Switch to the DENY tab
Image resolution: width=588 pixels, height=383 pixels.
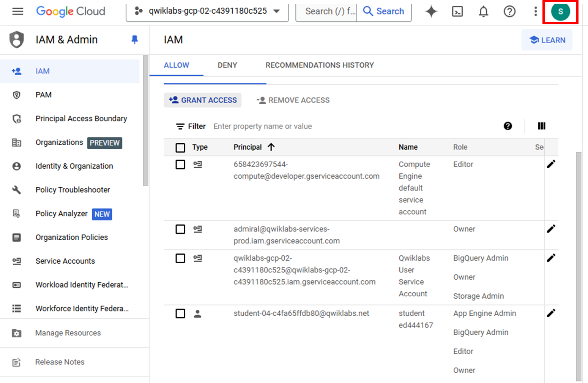227,65
